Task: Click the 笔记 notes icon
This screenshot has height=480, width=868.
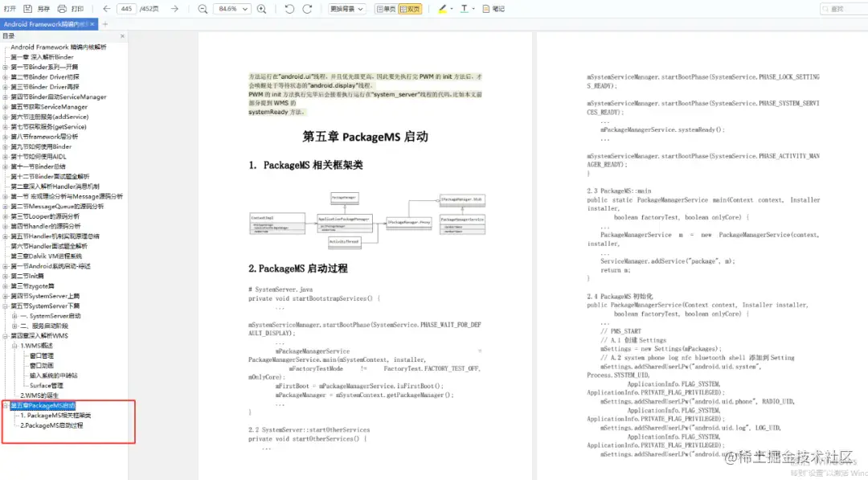Action: (486, 9)
